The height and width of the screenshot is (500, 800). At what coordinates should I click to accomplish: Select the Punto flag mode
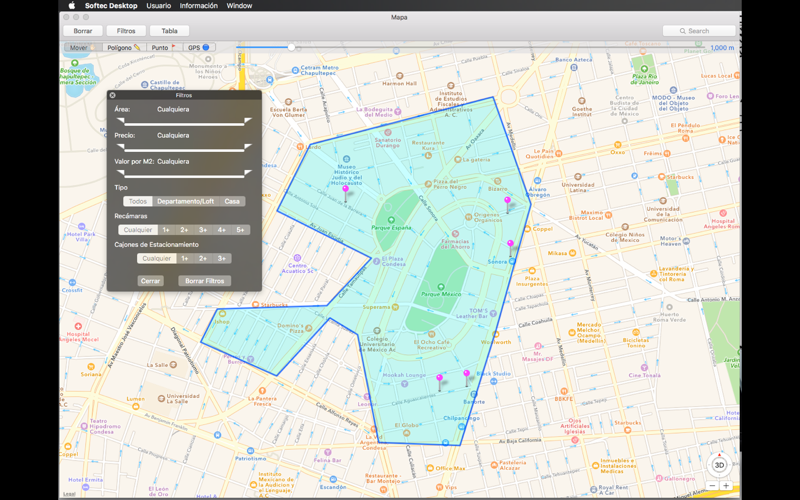(164, 47)
